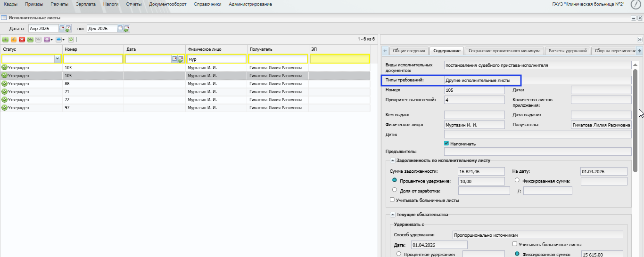The width and height of the screenshot is (644, 257).
Task: Click calendar-with-arrow icon beside 'Апр 2026' field
Action: (x=68, y=29)
